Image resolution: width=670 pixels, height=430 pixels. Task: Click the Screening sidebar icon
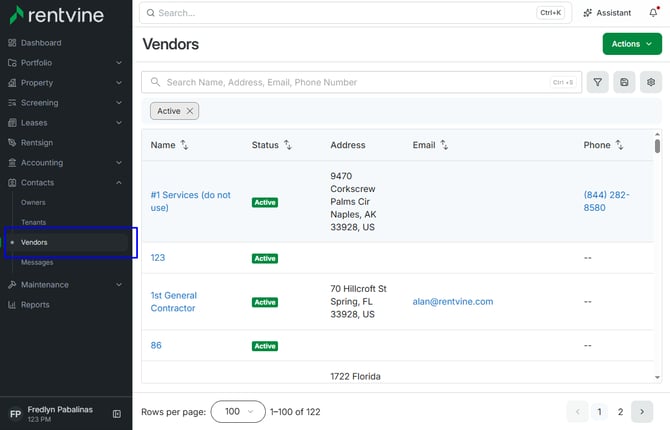[12, 103]
